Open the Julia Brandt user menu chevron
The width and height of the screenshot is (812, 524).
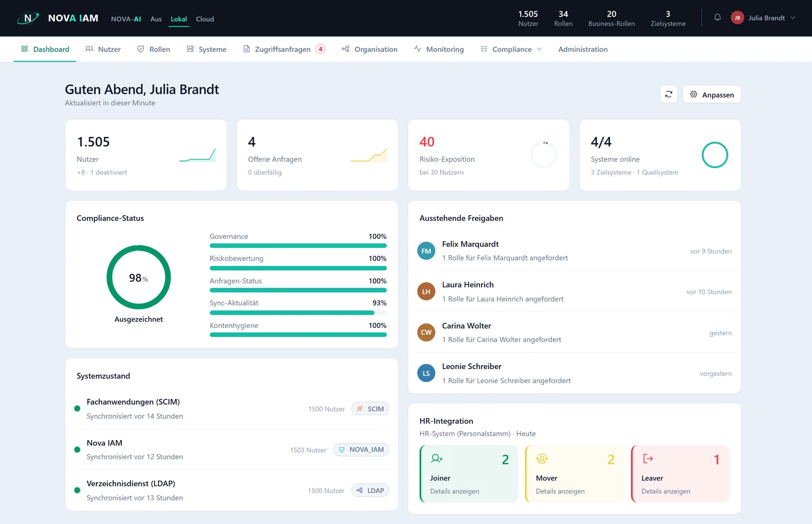793,18
